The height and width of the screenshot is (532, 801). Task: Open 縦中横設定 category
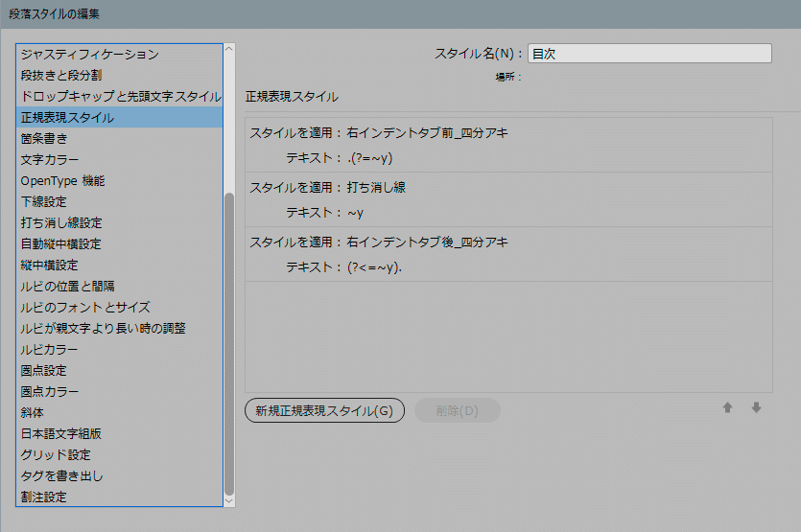click(119, 265)
